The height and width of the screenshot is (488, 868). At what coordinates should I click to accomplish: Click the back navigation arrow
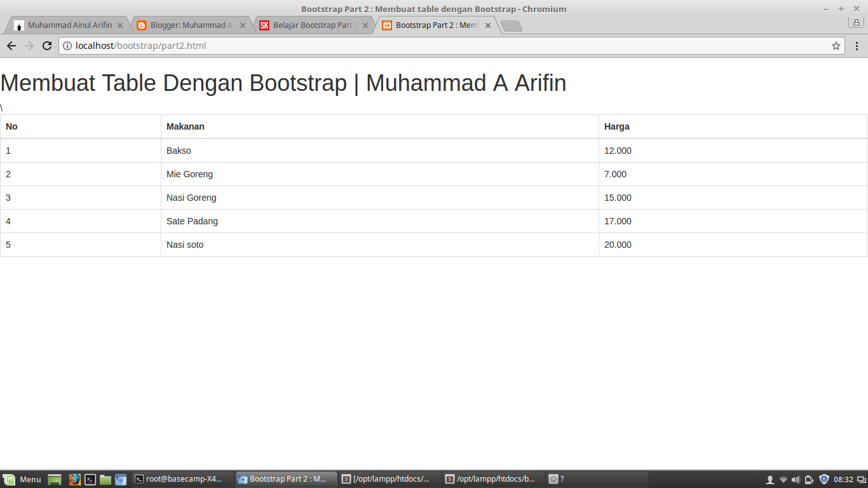pos(11,46)
